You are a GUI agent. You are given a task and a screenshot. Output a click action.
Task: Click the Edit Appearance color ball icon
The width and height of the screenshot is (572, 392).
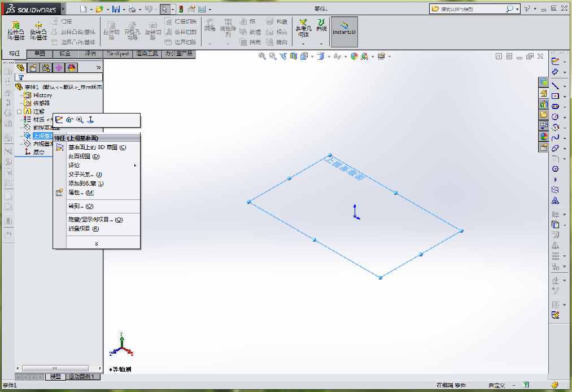coord(354,56)
